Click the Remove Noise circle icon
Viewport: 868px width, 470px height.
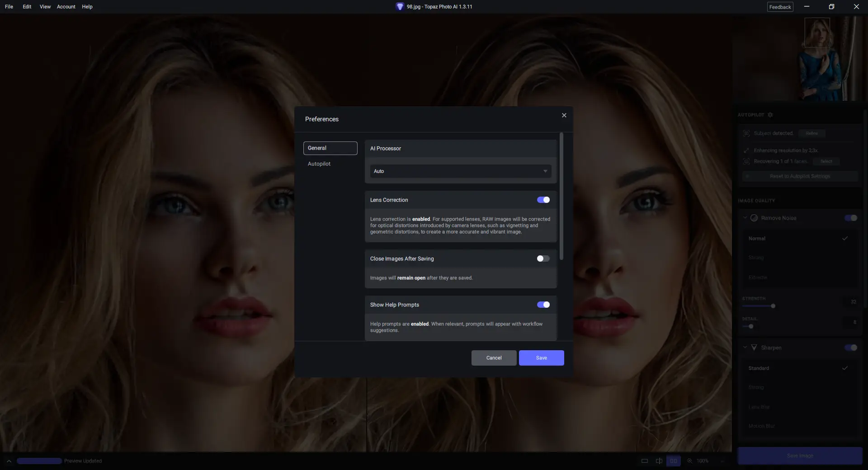pos(754,218)
